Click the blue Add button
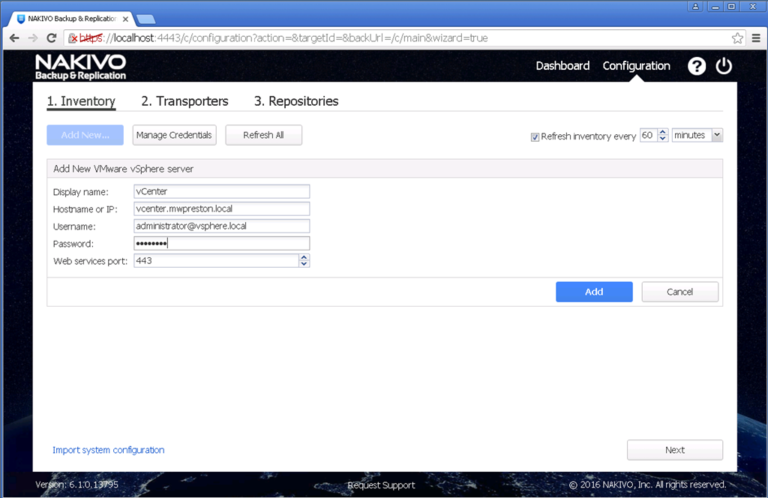The width and height of the screenshot is (768, 498). click(594, 292)
